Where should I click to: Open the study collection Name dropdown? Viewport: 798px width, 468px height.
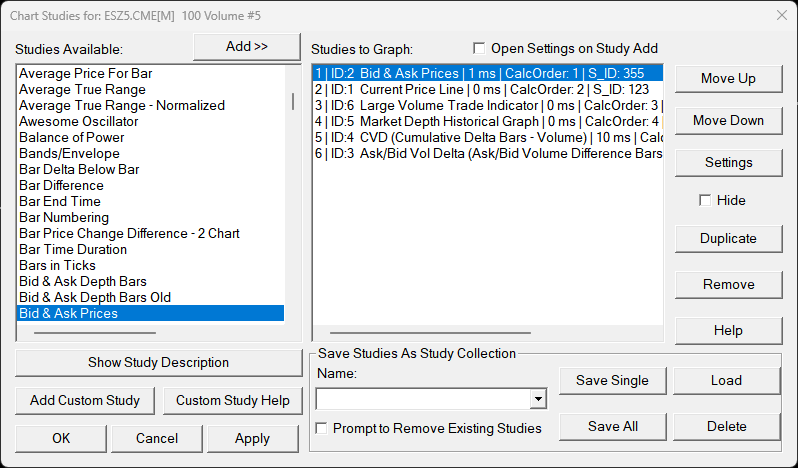click(x=539, y=399)
